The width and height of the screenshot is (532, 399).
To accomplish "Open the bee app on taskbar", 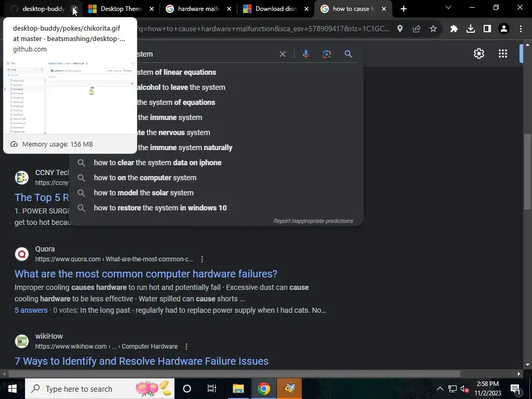I will click(289, 389).
